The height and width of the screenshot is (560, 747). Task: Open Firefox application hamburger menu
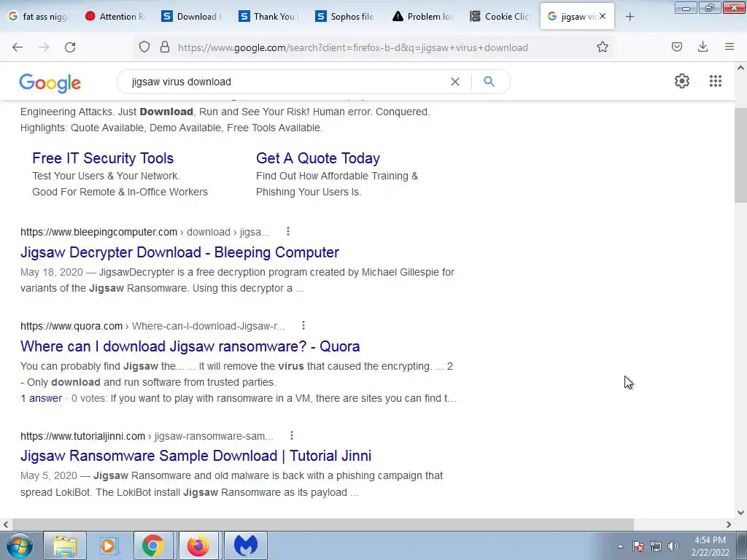(729, 47)
